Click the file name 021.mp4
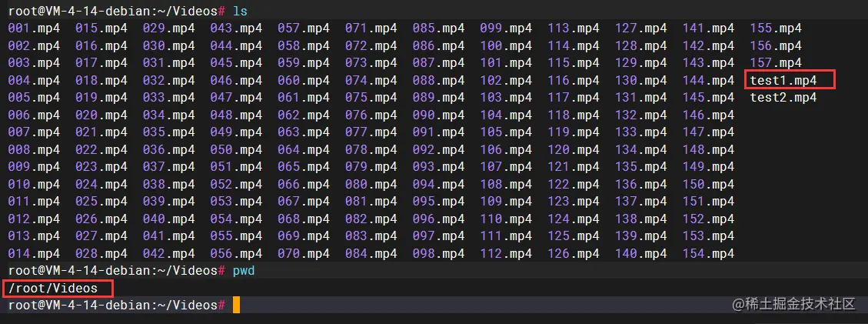This screenshot has width=868, height=324. [x=101, y=133]
